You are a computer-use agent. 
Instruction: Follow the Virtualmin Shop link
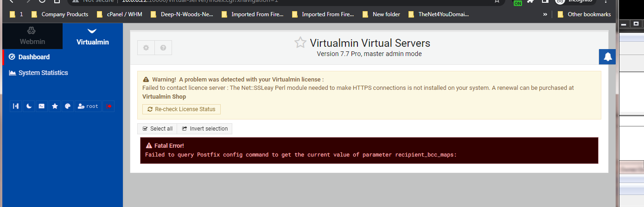click(x=164, y=97)
